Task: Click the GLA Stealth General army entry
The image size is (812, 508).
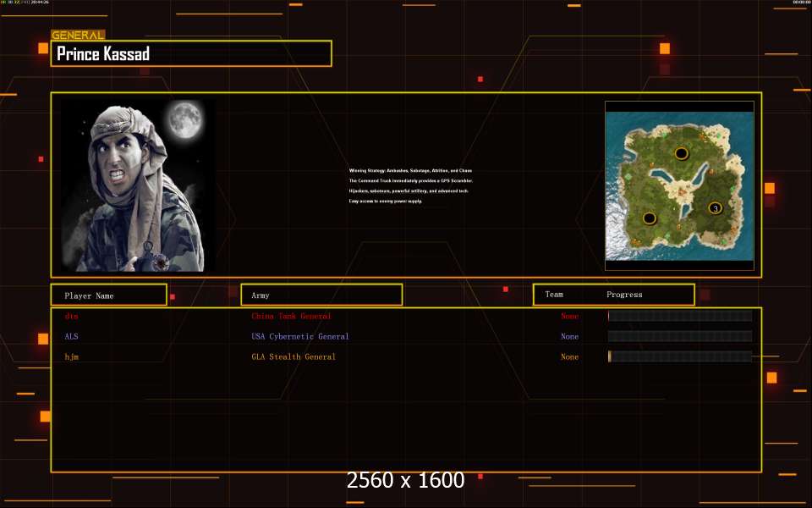Action: pyautogui.click(x=294, y=356)
